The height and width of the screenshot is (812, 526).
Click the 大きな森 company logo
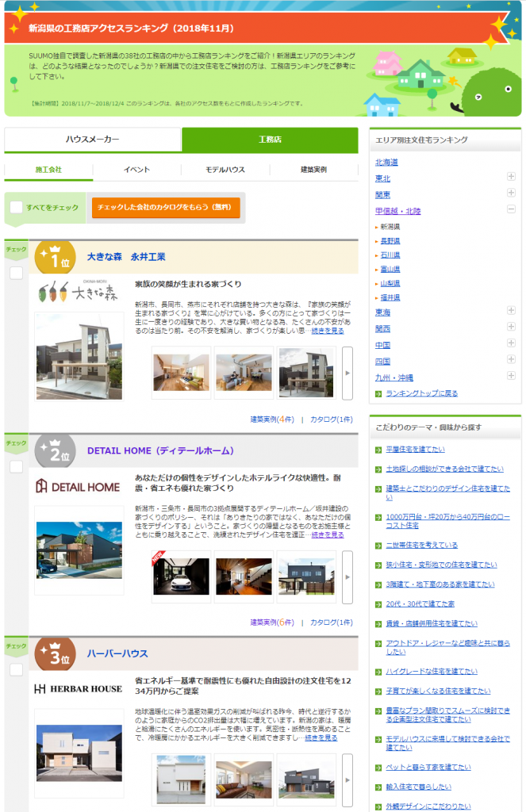pyautogui.click(x=78, y=292)
